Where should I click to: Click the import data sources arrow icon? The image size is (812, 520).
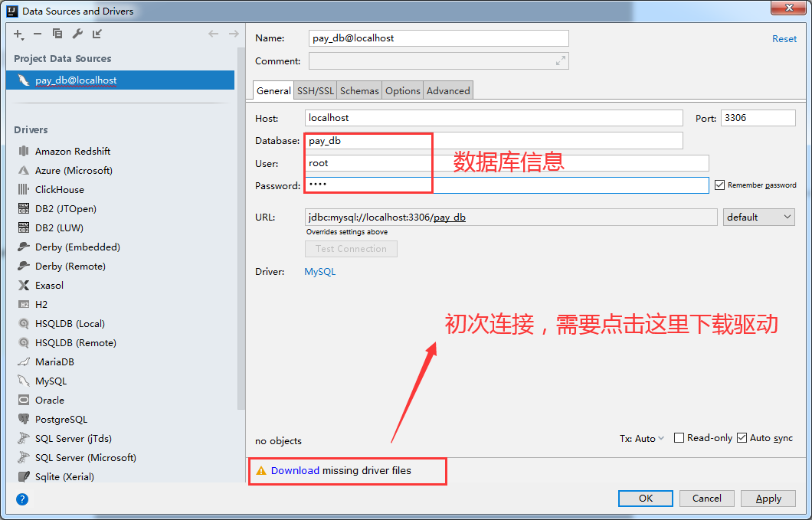97,34
